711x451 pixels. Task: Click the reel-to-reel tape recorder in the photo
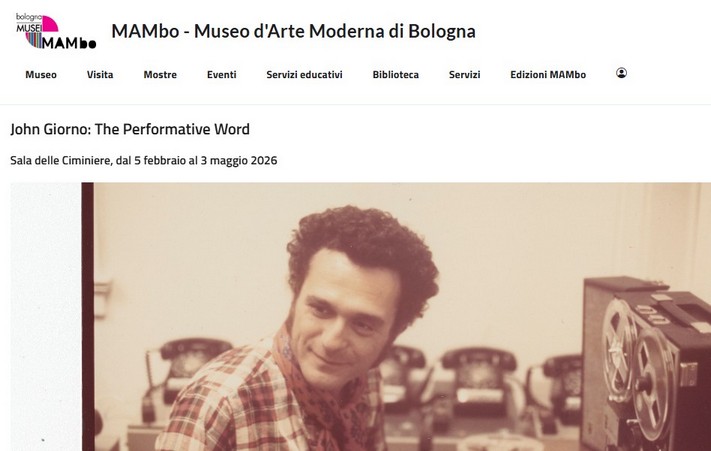tap(648, 365)
